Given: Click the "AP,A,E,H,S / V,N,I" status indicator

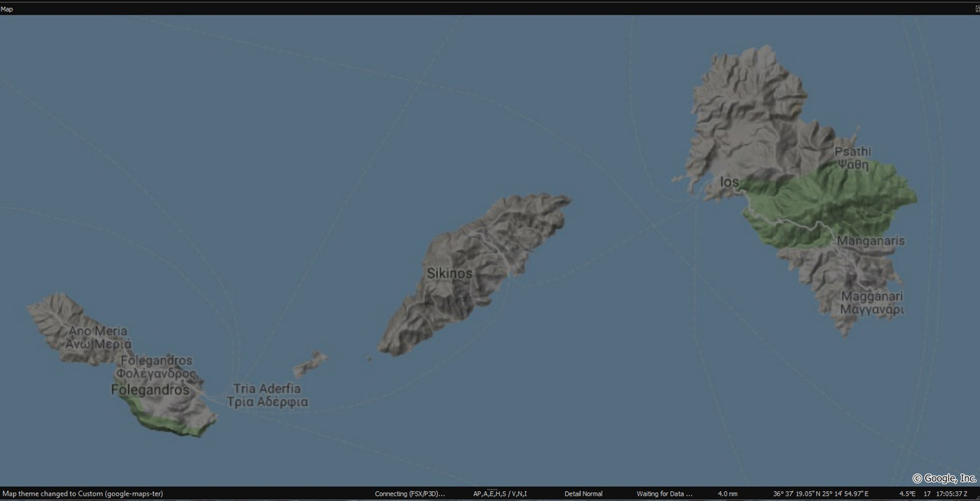Looking at the screenshot, I should [500, 494].
